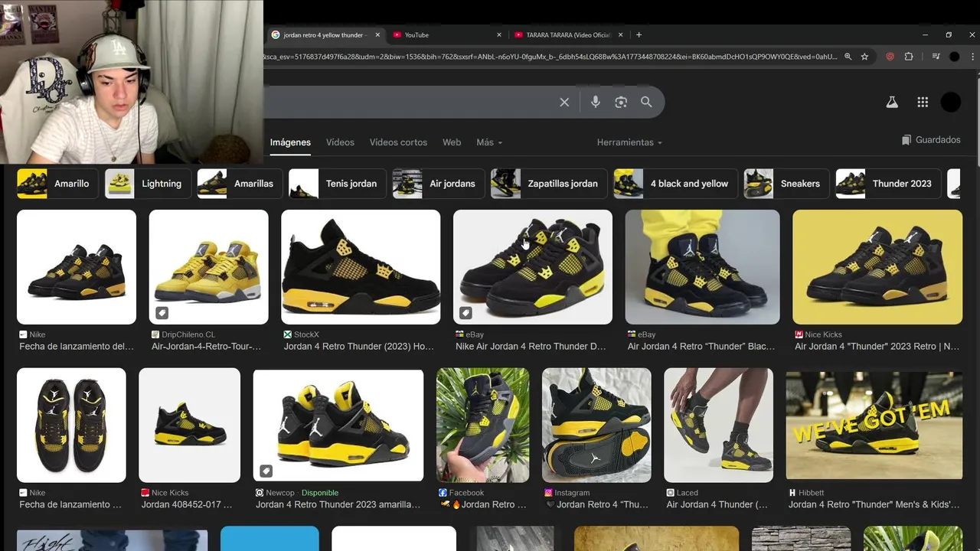Screen dimensions: 980x551
Task: Select the Videos cortos tab
Action: 398,142
